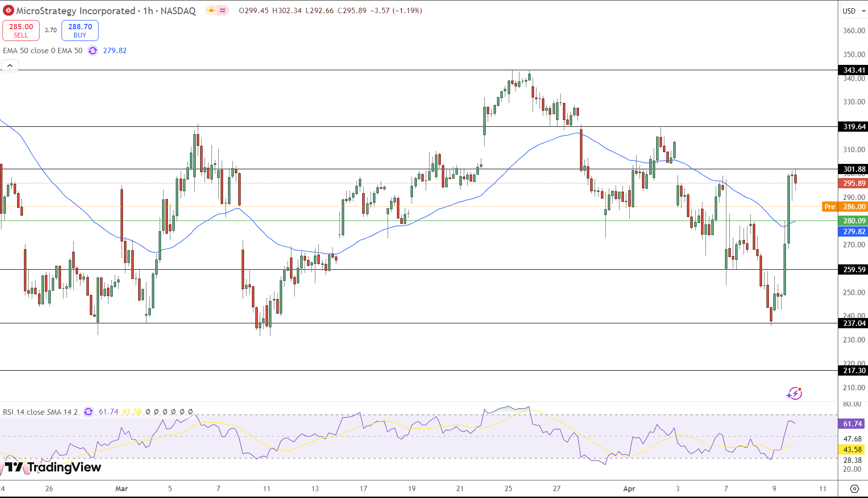Viewport: 868px width, 498px height.
Task: Click the purple lightning replay icon
Action: (x=794, y=393)
